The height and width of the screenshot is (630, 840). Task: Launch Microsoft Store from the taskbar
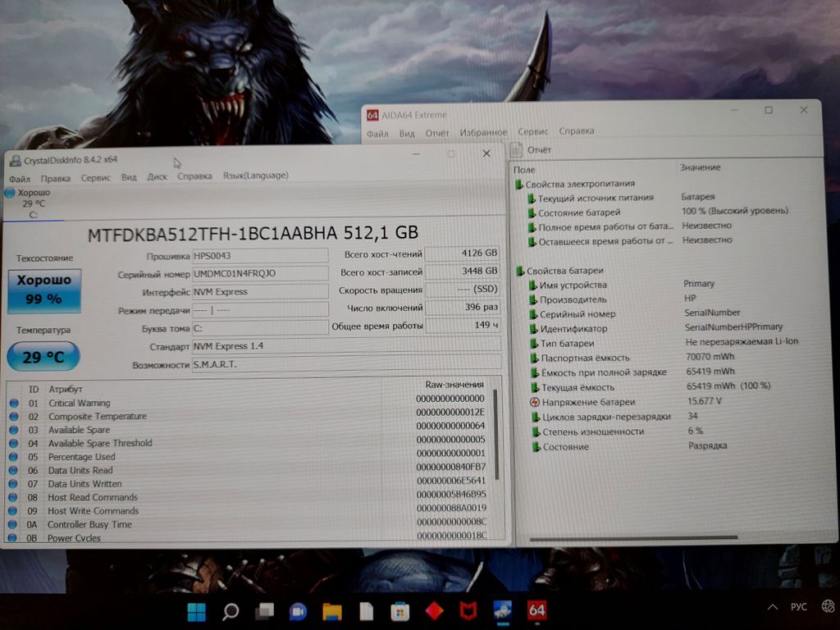pyautogui.click(x=399, y=611)
